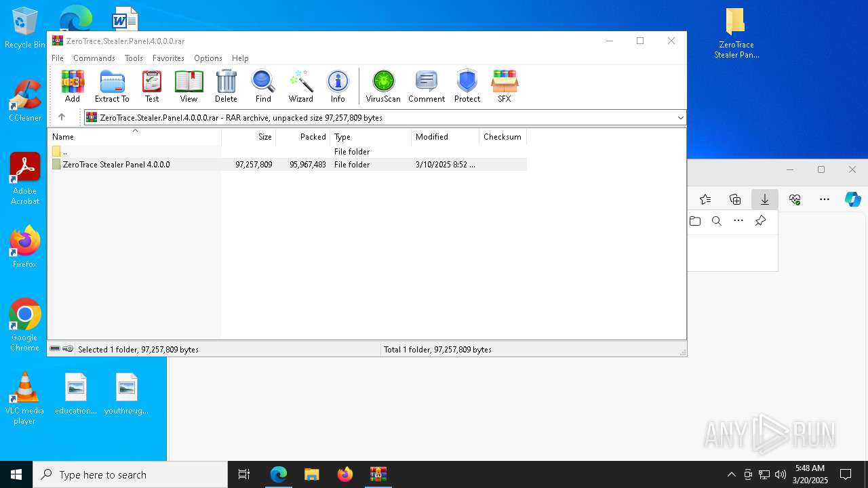Select the parent '..' folder row
868x488 pixels.
pyautogui.click(x=287, y=152)
